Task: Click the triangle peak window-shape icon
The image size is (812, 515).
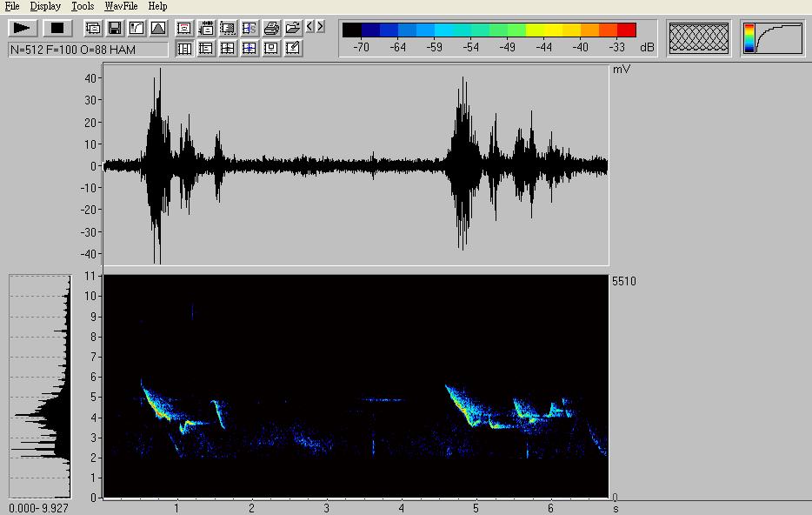Action: (x=157, y=29)
